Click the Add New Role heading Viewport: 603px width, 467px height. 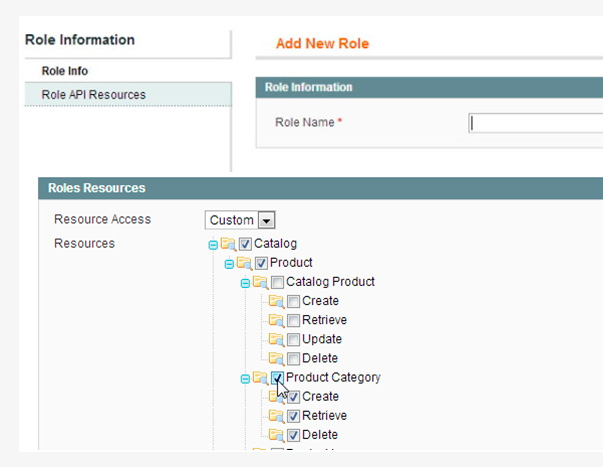[322, 43]
